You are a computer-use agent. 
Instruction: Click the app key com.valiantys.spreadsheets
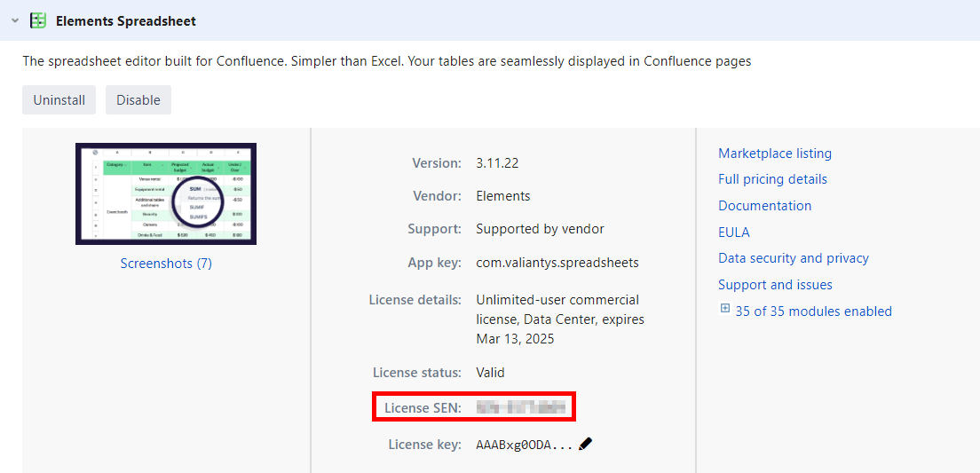tap(557, 263)
